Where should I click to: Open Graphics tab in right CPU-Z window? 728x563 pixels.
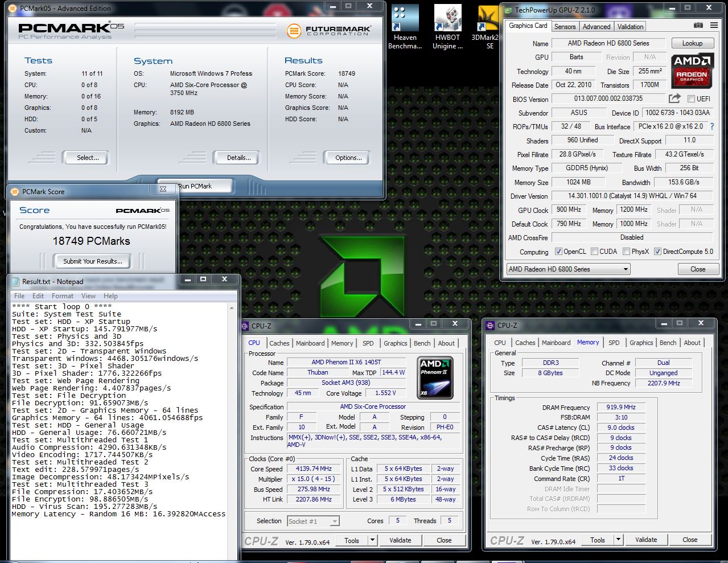tap(641, 343)
